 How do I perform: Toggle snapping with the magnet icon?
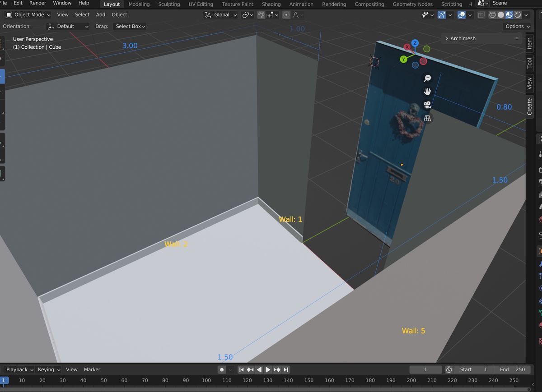click(x=261, y=15)
